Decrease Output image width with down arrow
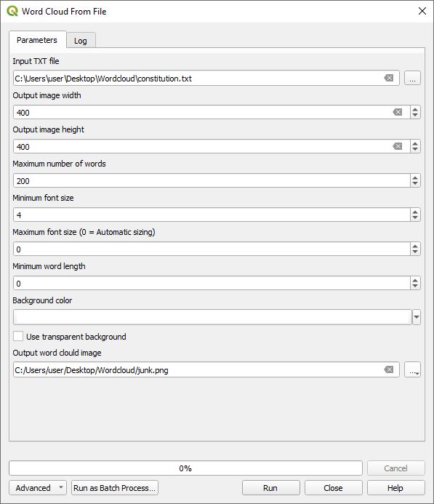434x504 pixels. tap(415, 116)
